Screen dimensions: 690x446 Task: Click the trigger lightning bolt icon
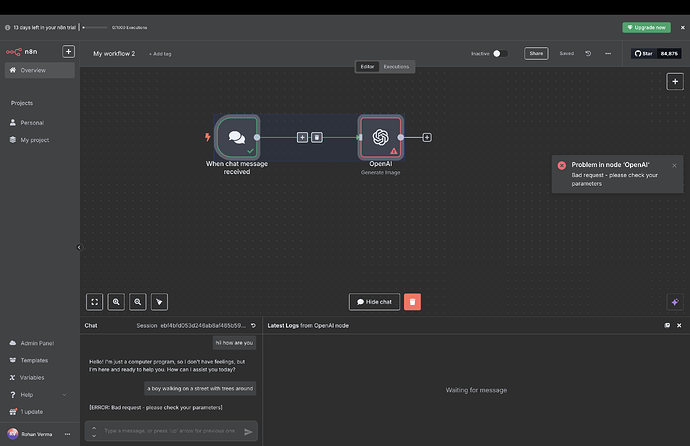click(207, 137)
